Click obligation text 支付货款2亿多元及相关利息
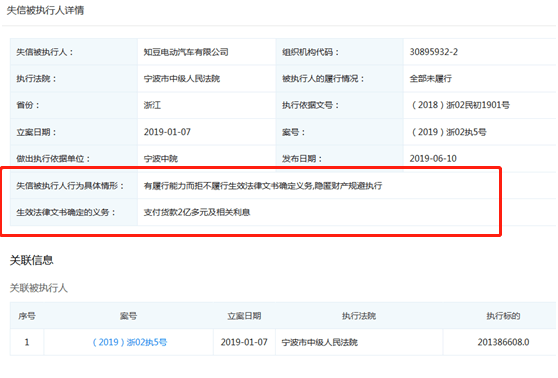558x378 pixels. tap(197, 212)
